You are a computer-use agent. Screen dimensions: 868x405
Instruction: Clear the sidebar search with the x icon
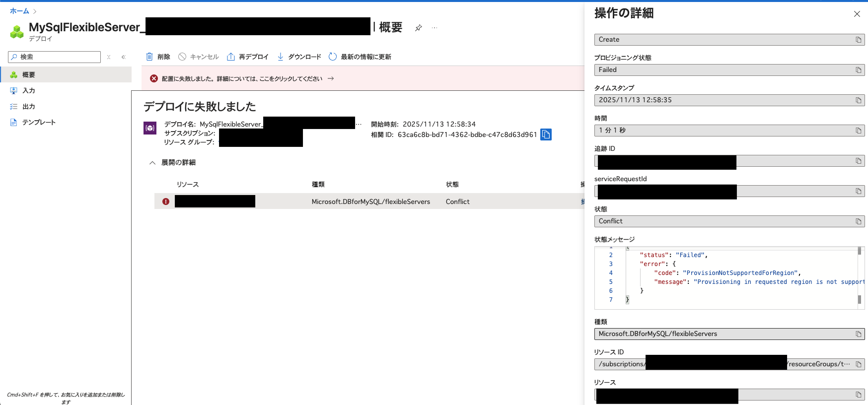[x=109, y=57]
